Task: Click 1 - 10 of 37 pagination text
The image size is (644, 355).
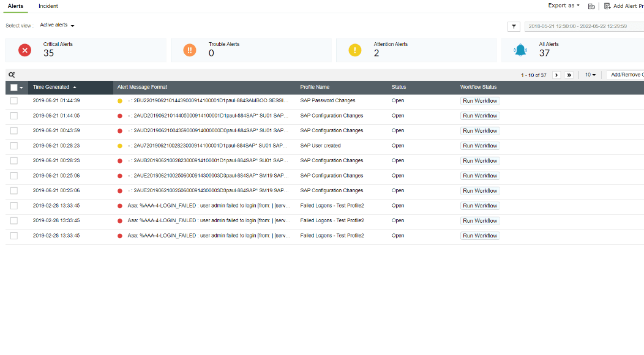Action: [x=534, y=75]
